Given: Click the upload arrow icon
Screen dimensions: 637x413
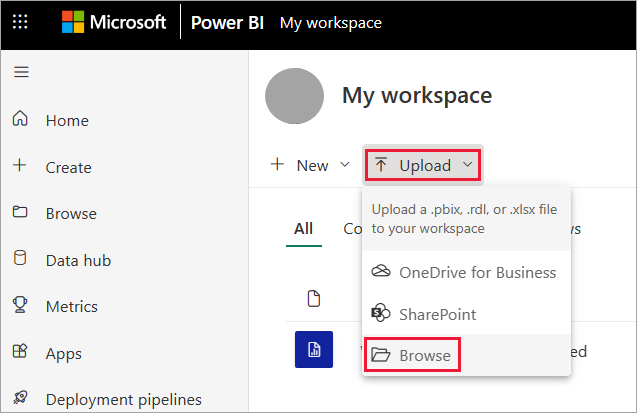Looking at the screenshot, I should click(381, 164).
